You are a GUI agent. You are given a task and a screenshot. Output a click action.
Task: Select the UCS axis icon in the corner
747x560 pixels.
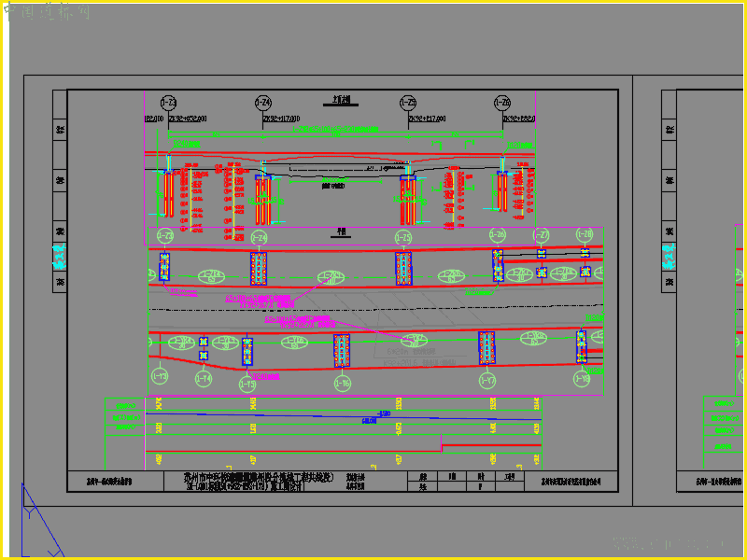point(42,521)
